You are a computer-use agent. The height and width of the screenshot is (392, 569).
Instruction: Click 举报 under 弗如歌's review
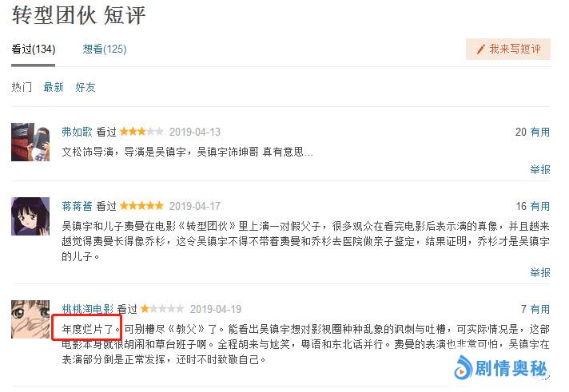(x=540, y=169)
